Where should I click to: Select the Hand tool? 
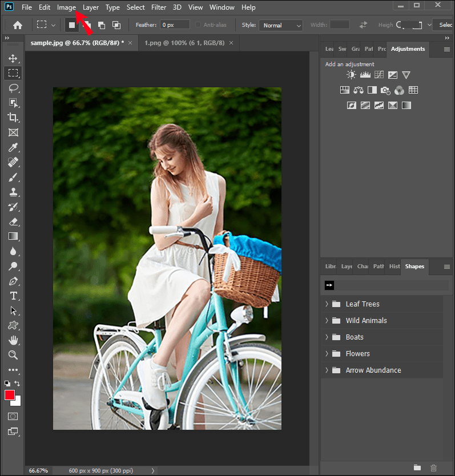pos(13,340)
